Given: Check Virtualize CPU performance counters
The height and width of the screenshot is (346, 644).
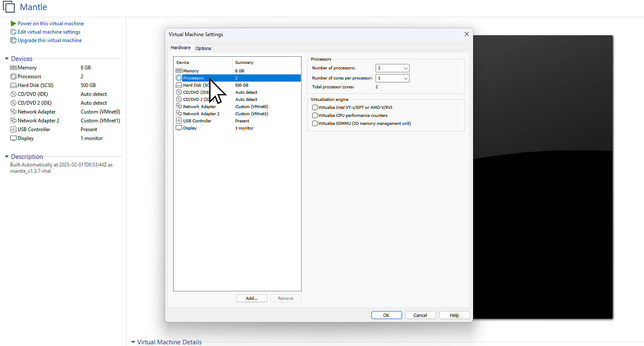Looking at the screenshot, I should point(315,115).
